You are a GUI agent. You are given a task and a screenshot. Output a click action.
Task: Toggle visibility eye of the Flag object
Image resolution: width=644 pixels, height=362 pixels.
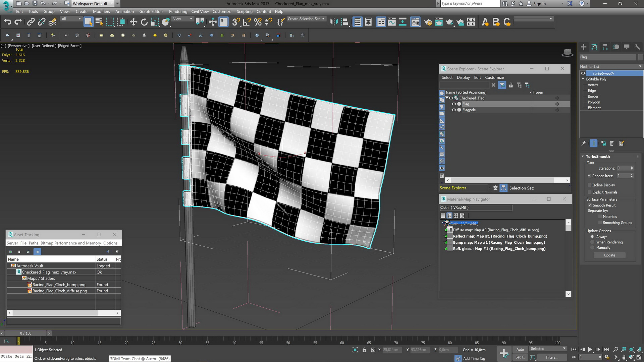point(454,104)
